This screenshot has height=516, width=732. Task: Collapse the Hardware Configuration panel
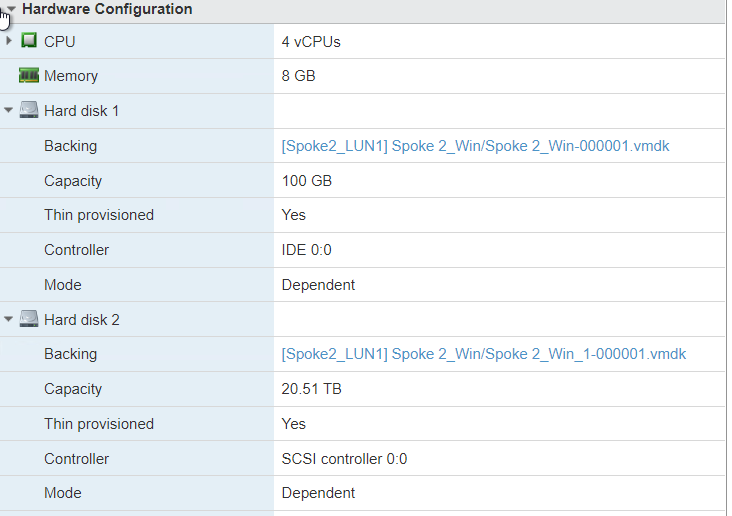point(11,9)
